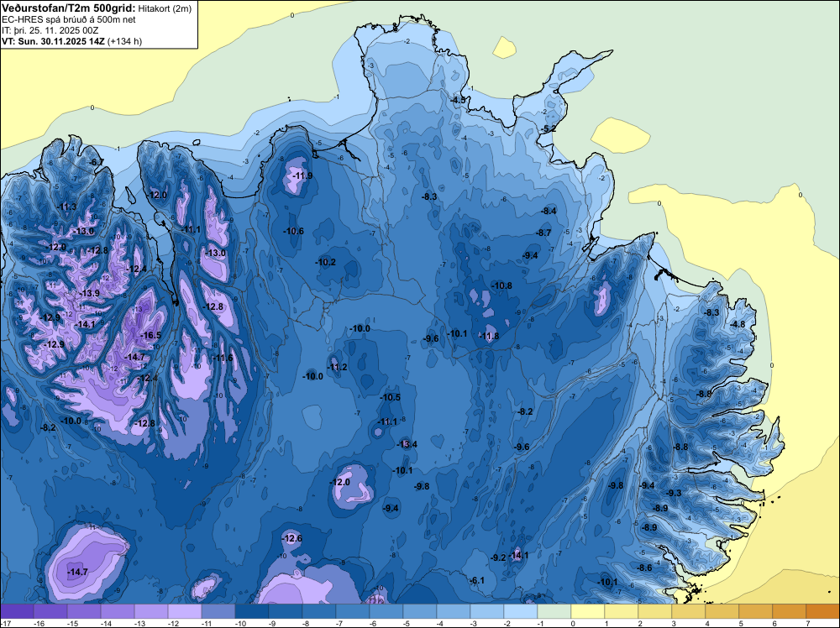Click the -4.8 temperature value
Screen dimensions: 840x628
pyautogui.click(x=738, y=324)
